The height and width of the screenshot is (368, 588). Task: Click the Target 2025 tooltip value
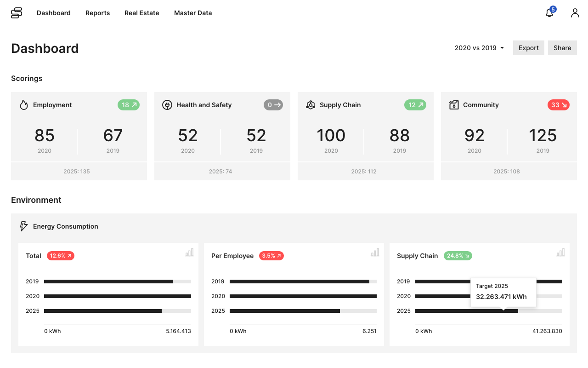pyautogui.click(x=501, y=297)
